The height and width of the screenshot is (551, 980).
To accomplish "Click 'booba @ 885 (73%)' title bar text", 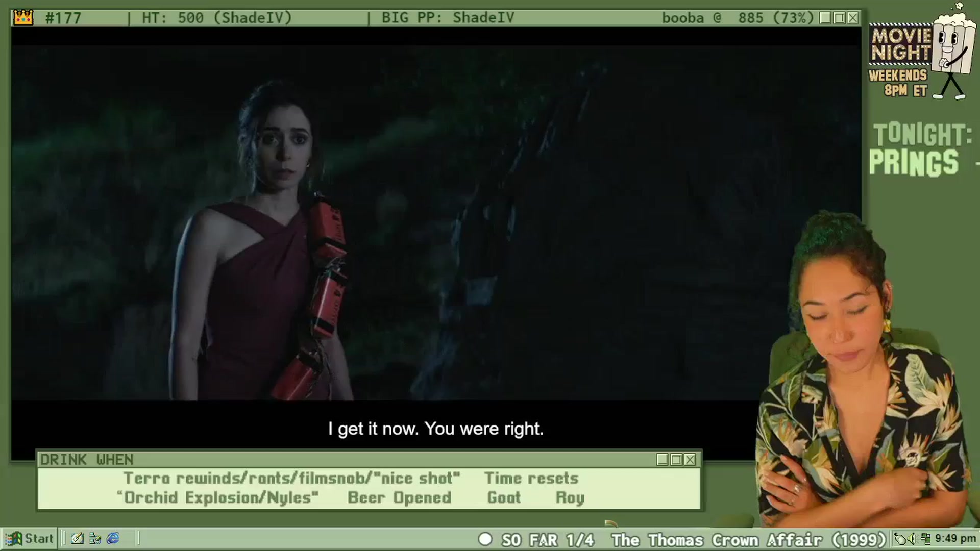I will tap(738, 18).
